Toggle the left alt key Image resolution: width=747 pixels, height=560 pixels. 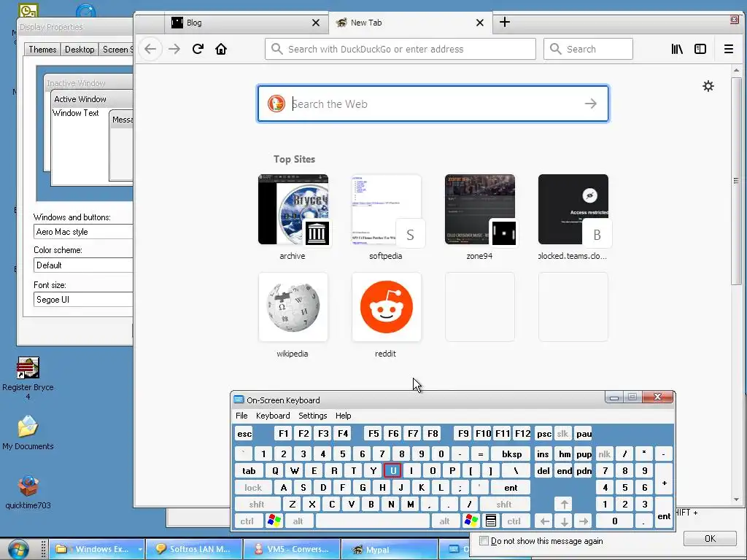(x=298, y=521)
